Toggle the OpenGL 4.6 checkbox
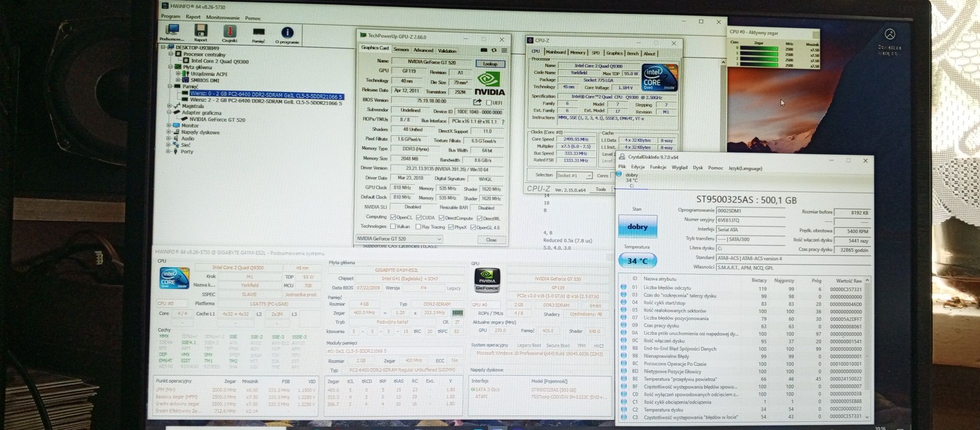980x430 pixels. click(x=473, y=227)
